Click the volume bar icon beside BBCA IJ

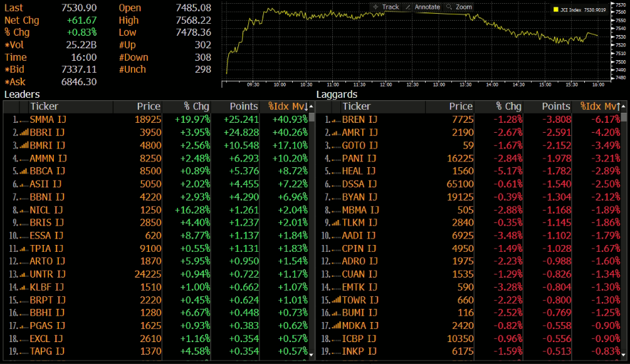(x=24, y=171)
